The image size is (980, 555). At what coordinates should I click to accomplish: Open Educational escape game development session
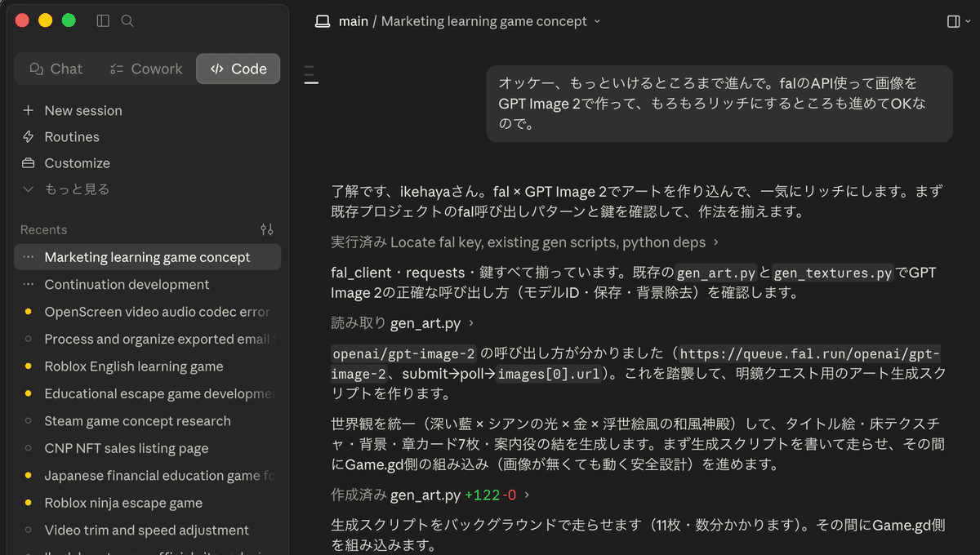point(148,393)
